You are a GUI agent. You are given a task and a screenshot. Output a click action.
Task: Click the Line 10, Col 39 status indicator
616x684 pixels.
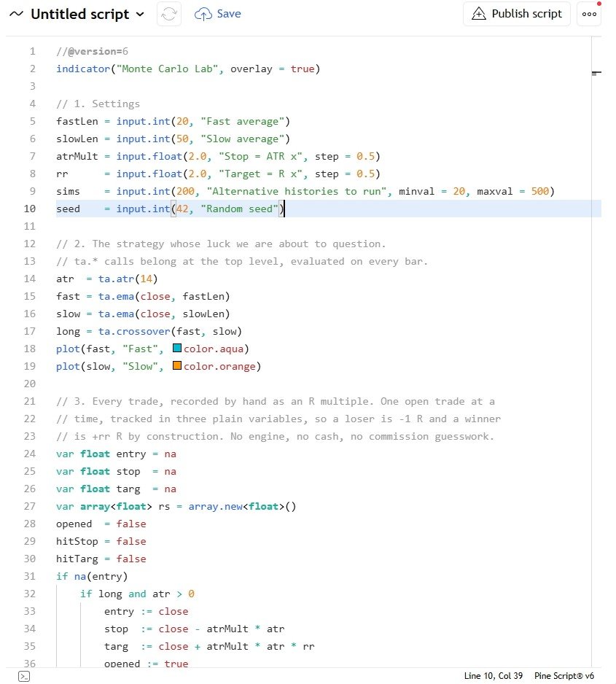point(493,676)
